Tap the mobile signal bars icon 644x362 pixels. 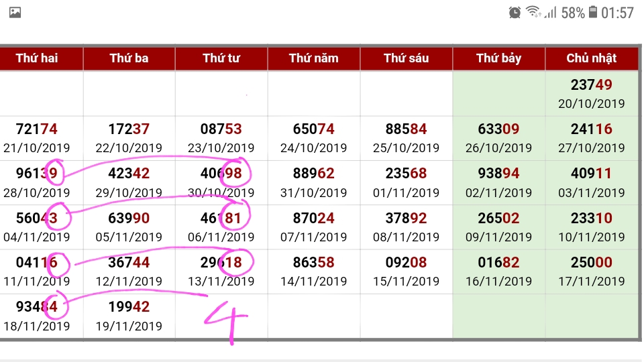pyautogui.click(x=550, y=12)
